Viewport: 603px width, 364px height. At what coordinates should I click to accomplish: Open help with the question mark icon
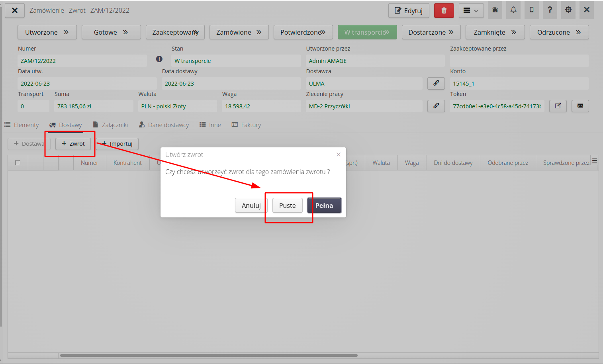click(550, 10)
